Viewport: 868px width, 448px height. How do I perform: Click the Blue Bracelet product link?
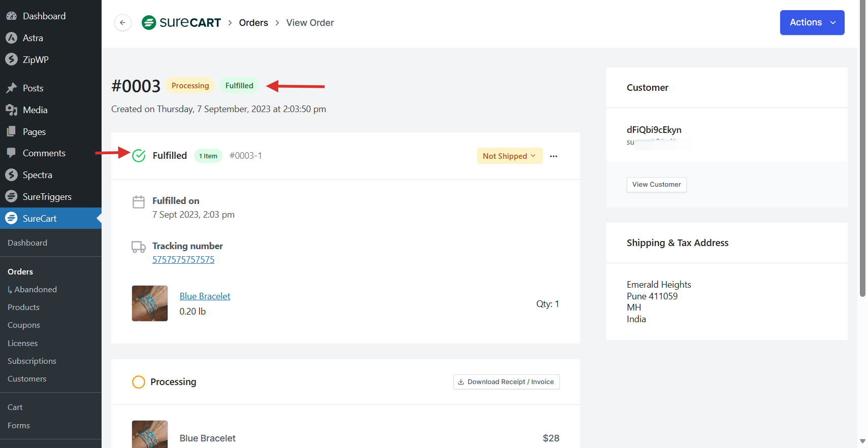(x=205, y=296)
